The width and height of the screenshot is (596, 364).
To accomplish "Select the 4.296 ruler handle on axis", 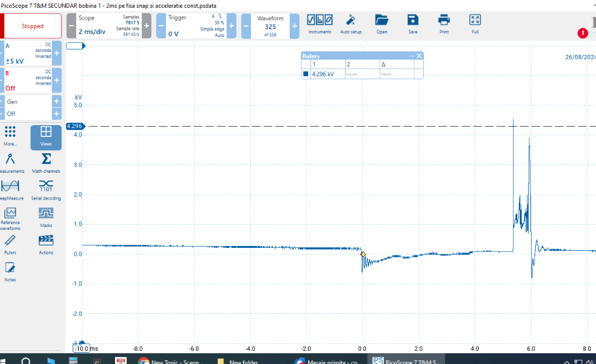I will click(74, 126).
